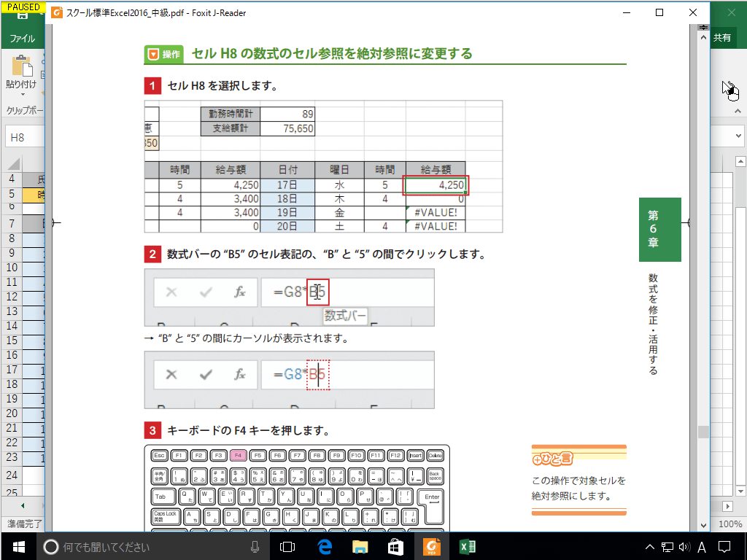Open Task View from the taskbar
The image size is (747, 560).
(x=287, y=546)
